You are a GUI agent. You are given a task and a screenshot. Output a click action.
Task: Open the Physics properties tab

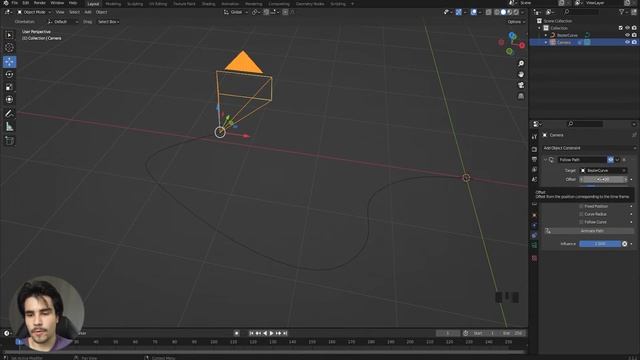pos(534,225)
